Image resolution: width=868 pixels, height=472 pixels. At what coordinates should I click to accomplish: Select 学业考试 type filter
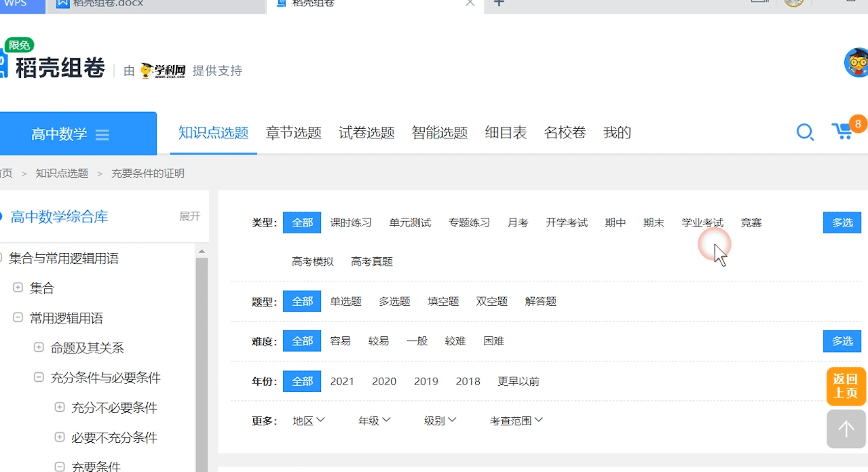tap(702, 222)
